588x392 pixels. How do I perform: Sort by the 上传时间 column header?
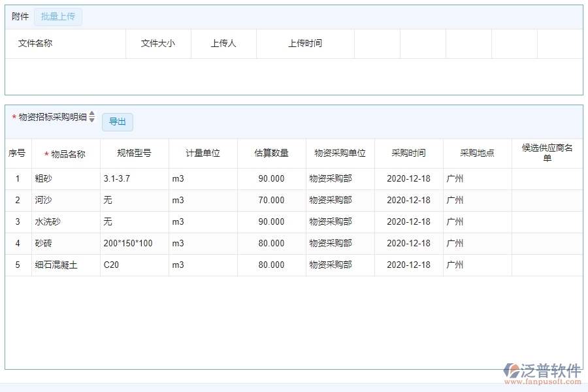click(x=304, y=44)
